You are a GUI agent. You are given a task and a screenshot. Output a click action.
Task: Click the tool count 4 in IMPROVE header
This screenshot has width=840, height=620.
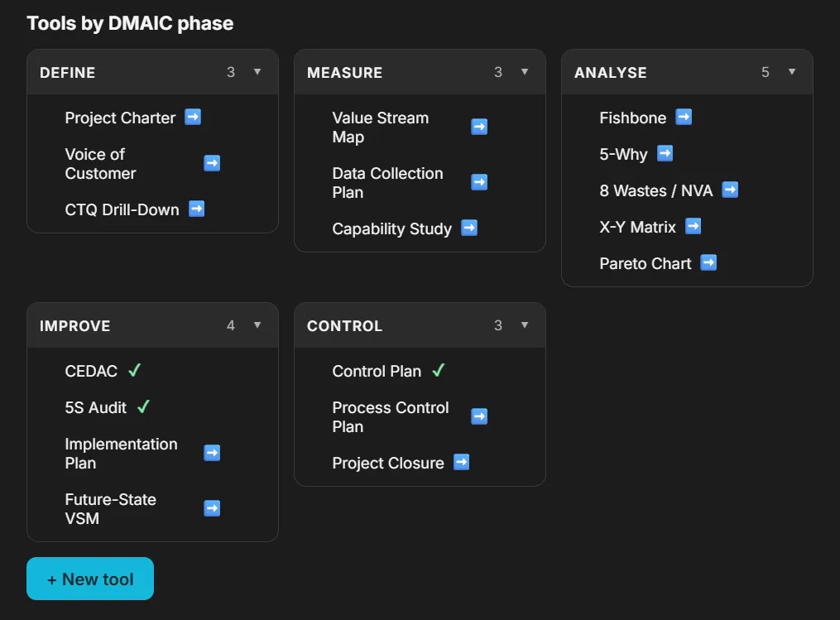point(230,325)
